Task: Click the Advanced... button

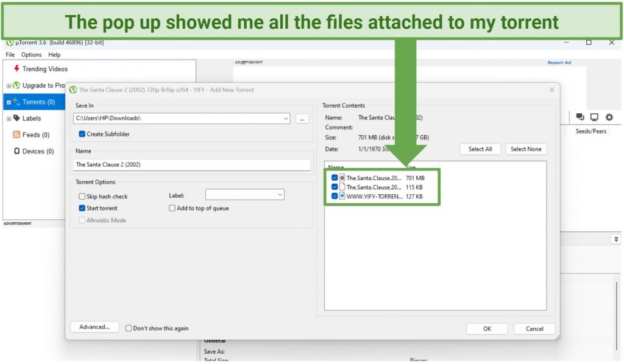Action: [94, 327]
